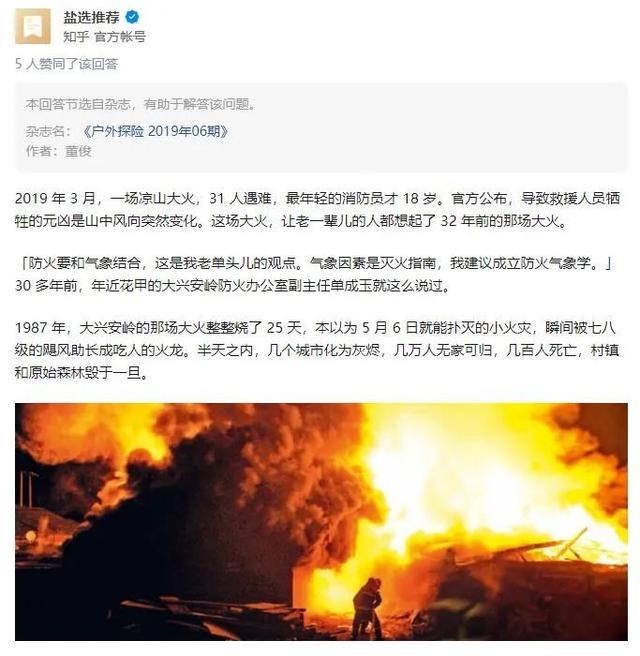Click the 杂志名 label
Screen dimensions: 640x656
point(45,131)
